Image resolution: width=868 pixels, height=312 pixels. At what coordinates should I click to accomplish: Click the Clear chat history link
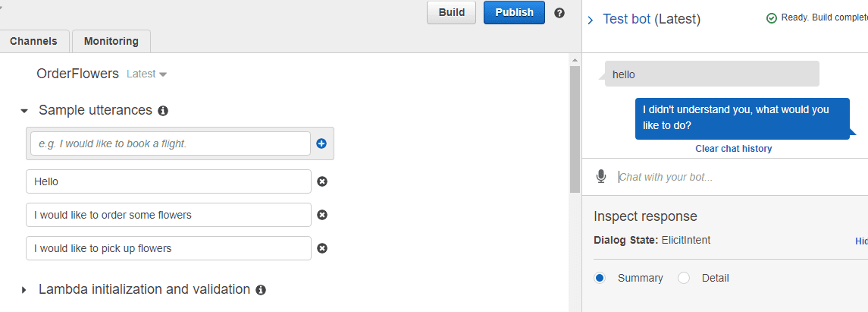(734, 149)
